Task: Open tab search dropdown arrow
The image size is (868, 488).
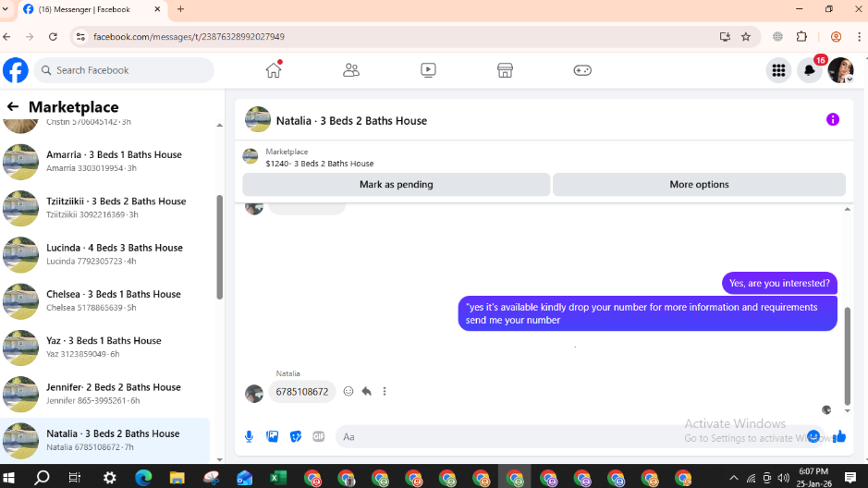Action: pyautogui.click(x=6, y=9)
